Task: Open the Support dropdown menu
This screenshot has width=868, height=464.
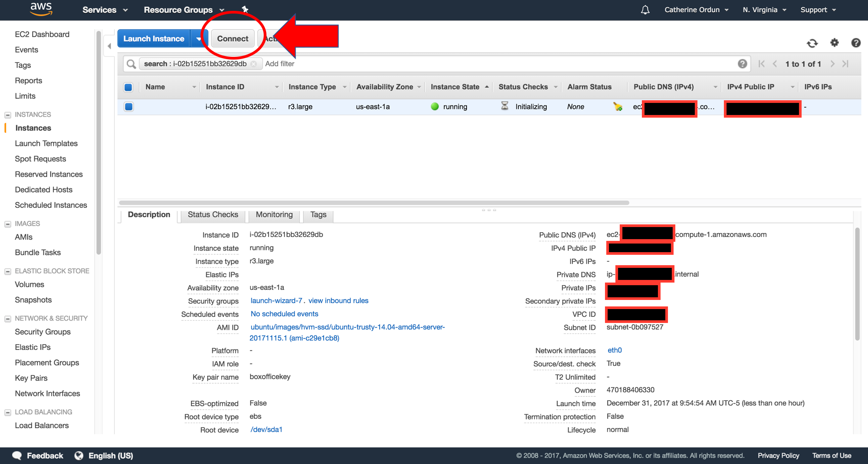Action: [x=818, y=10]
